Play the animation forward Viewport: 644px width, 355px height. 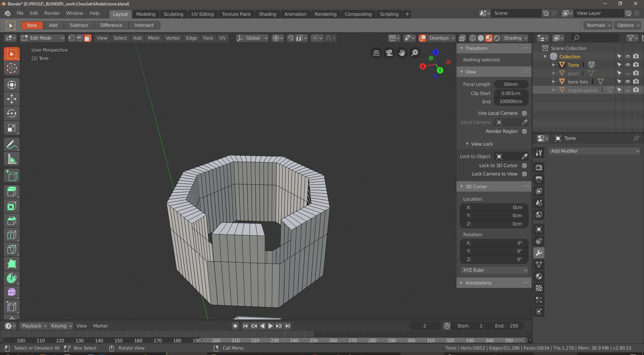pyautogui.click(x=271, y=326)
